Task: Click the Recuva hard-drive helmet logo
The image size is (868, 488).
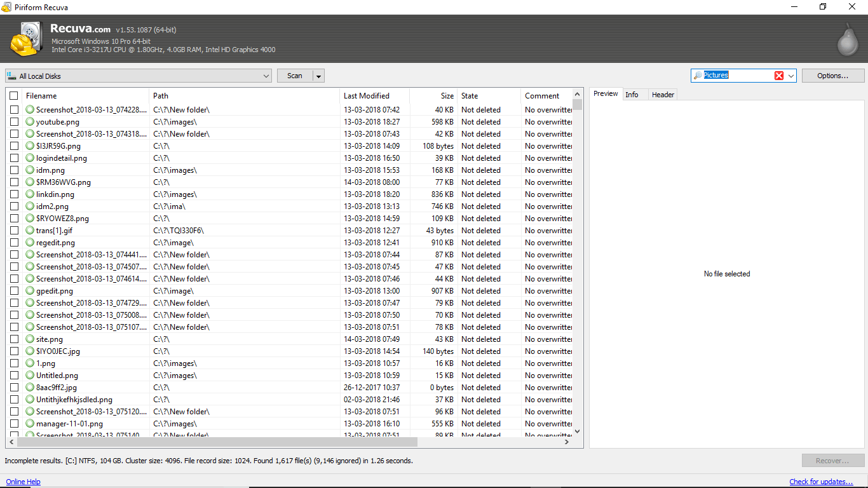Action: pyautogui.click(x=26, y=39)
